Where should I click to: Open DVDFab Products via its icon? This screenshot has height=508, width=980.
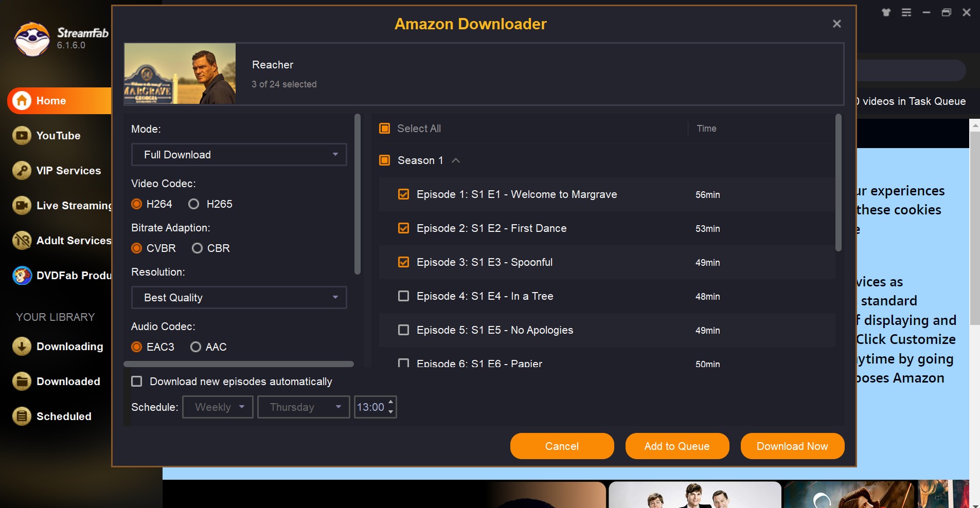pyautogui.click(x=21, y=275)
